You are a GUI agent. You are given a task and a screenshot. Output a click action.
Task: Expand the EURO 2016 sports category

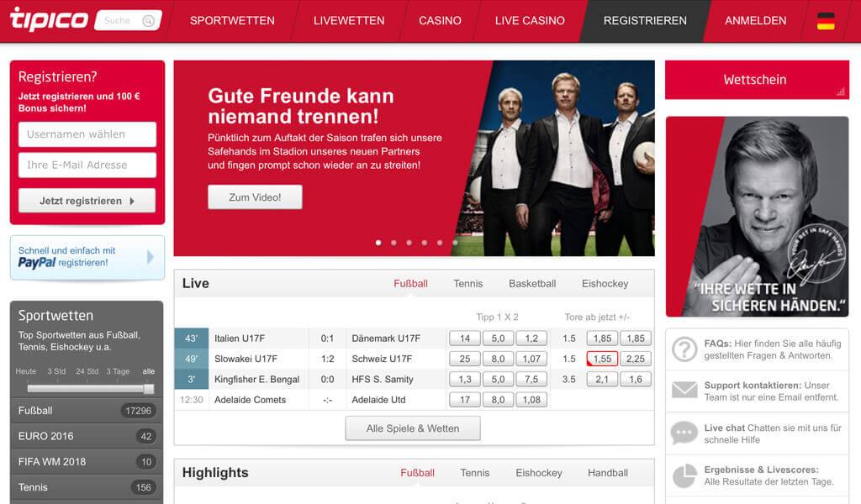(x=87, y=436)
